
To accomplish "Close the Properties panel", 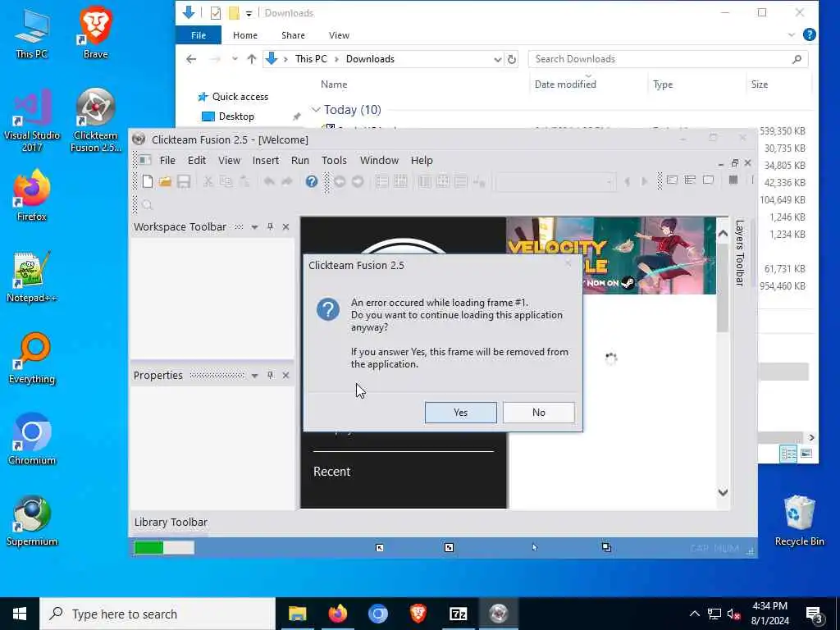I will pos(285,375).
